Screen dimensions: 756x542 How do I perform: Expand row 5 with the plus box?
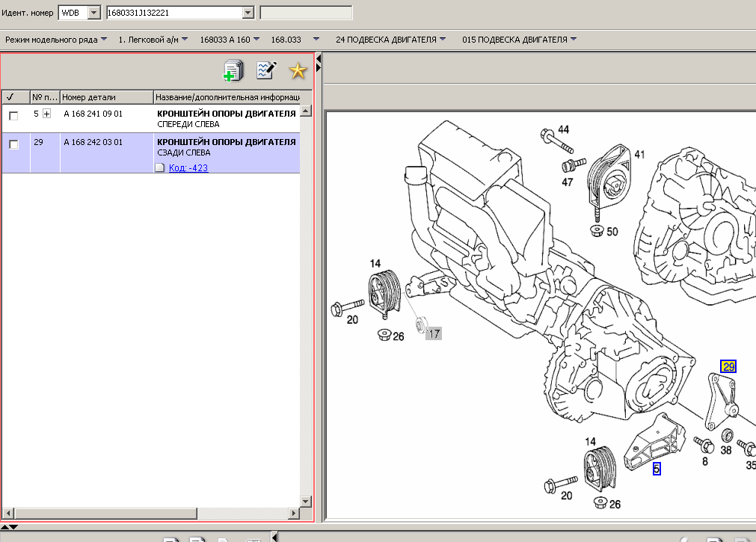(x=47, y=114)
